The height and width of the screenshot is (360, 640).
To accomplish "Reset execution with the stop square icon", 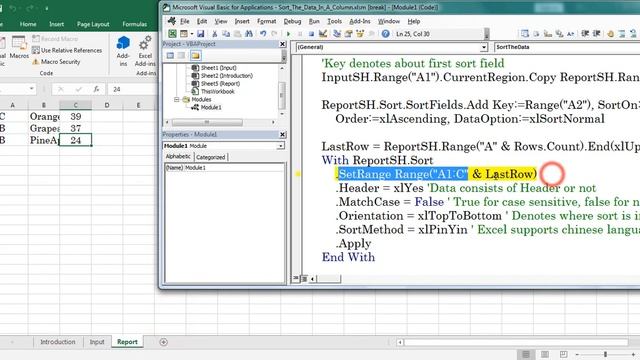I will coord(311,34).
